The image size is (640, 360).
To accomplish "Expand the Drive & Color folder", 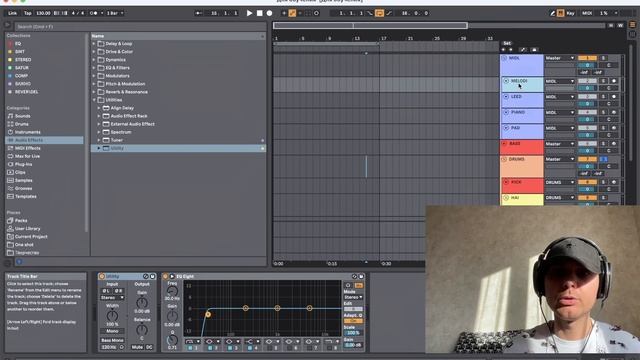I will tap(94, 52).
